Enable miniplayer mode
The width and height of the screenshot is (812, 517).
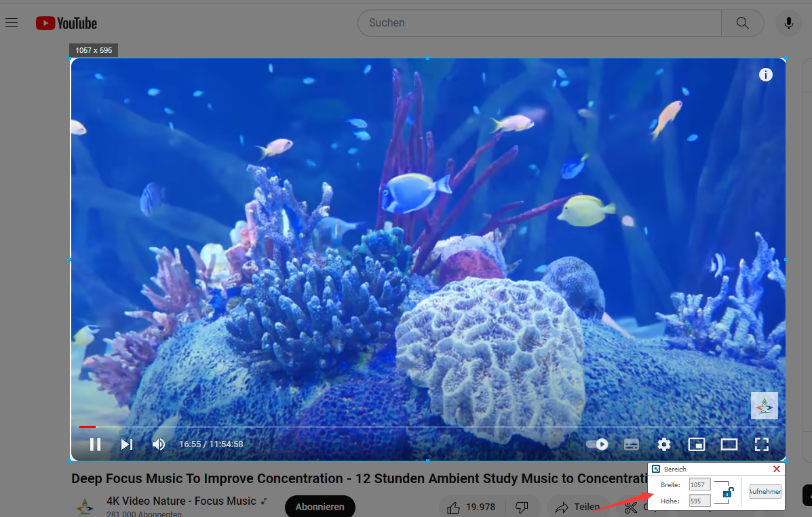pos(697,444)
